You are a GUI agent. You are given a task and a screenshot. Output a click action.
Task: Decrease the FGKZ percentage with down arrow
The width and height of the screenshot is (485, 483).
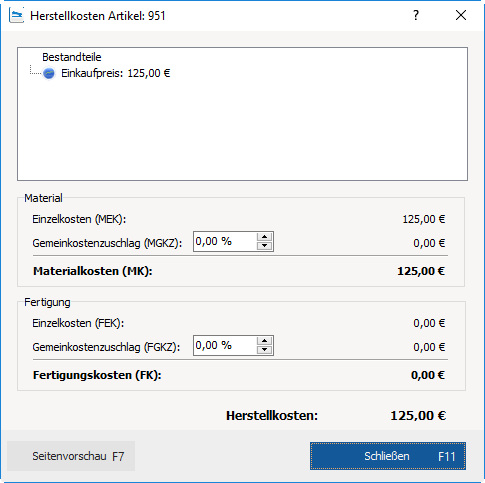(265, 350)
